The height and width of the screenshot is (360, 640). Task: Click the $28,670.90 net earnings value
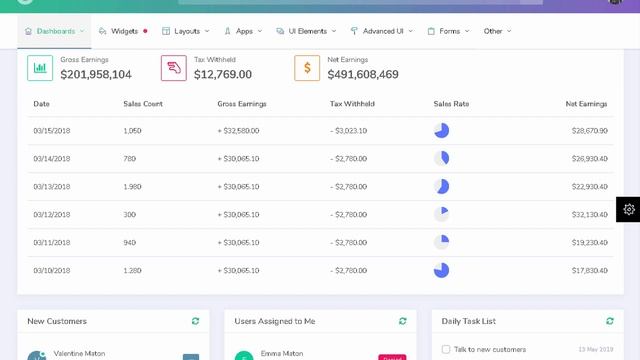tap(589, 131)
